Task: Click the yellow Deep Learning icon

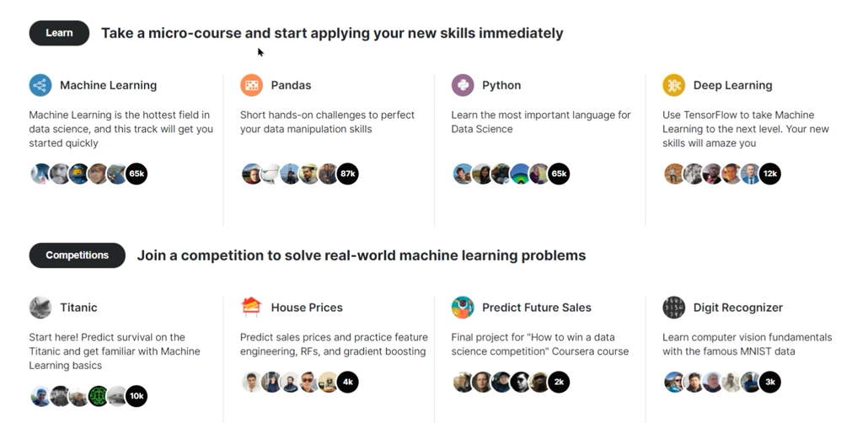Action: click(673, 85)
